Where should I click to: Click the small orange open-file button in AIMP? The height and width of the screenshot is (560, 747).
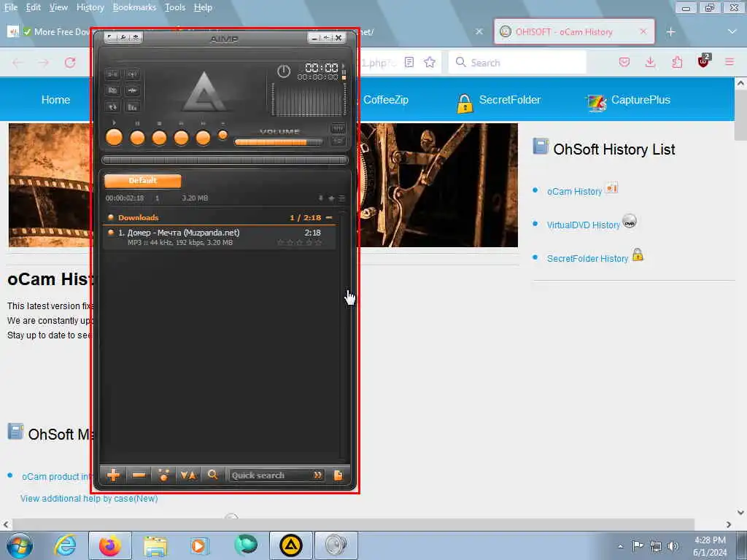pyautogui.click(x=222, y=135)
